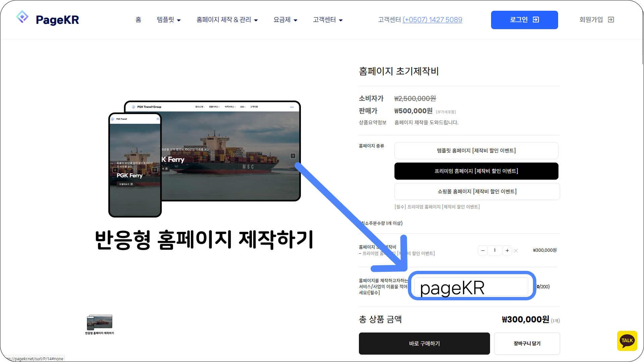Image resolution: width=644 pixels, height=362 pixels.
Task: Remove item with the X icon
Action: coord(516,251)
